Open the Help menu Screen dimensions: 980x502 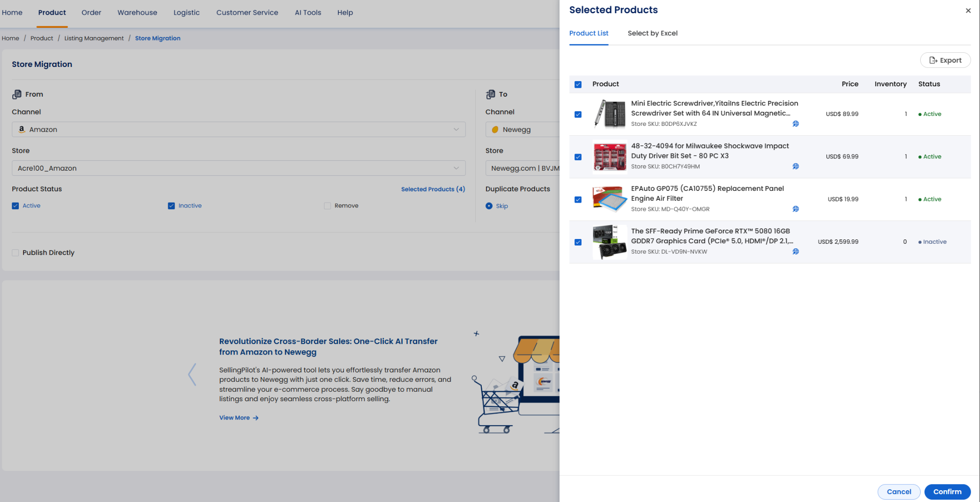pos(345,13)
